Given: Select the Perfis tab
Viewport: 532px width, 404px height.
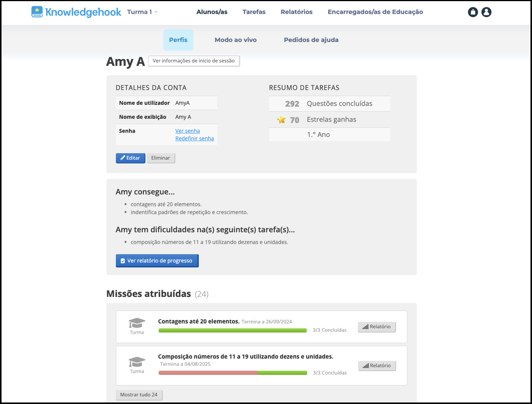Looking at the screenshot, I should coord(178,40).
